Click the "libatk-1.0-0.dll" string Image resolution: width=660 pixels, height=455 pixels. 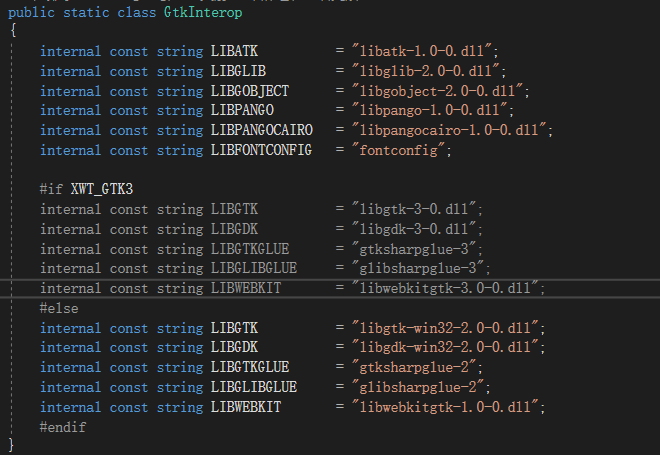[x=422, y=51]
